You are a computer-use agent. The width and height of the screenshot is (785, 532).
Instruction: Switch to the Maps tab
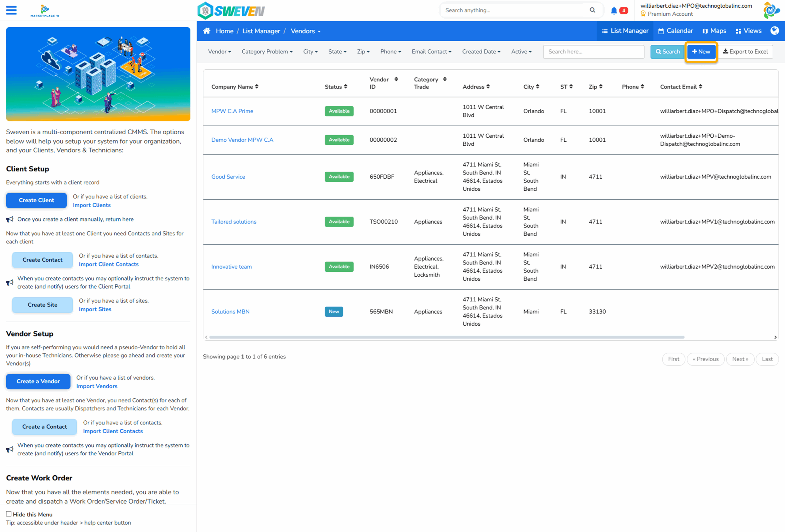click(714, 31)
